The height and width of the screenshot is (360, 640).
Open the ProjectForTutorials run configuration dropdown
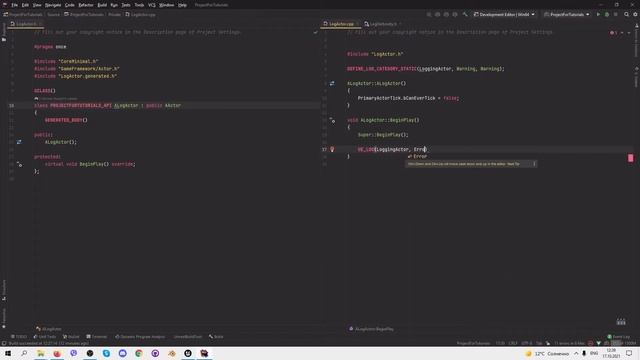click(x=567, y=14)
